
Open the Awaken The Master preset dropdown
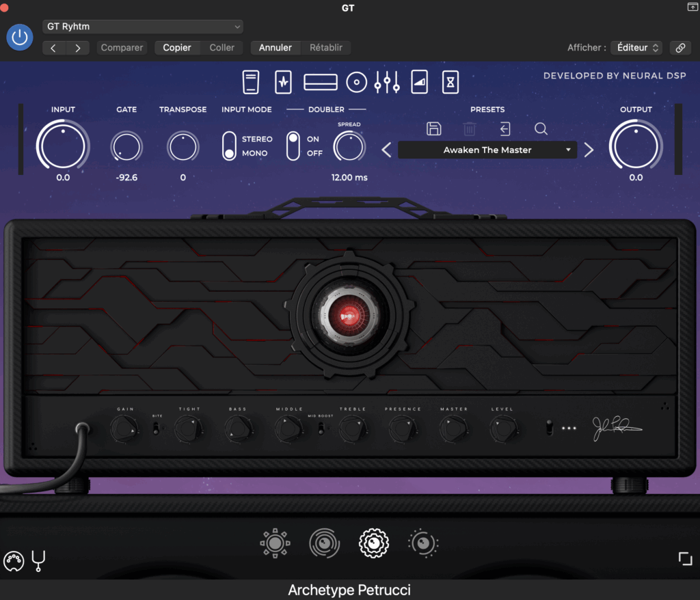coord(487,150)
